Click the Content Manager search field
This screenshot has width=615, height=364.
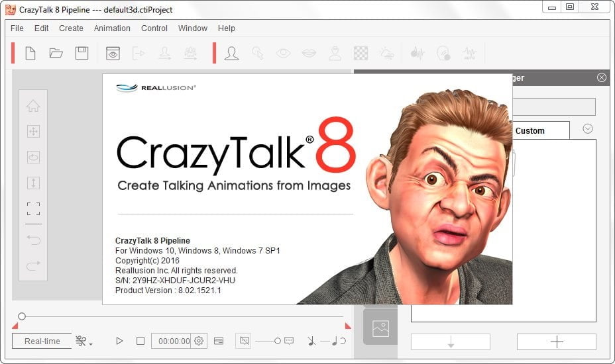tap(554, 107)
